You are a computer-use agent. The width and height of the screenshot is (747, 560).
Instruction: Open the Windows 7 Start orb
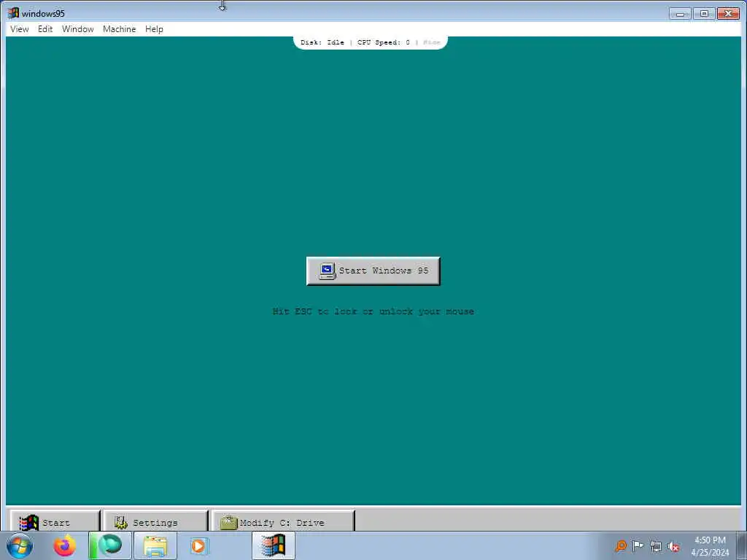pyautogui.click(x=20, y=545)
